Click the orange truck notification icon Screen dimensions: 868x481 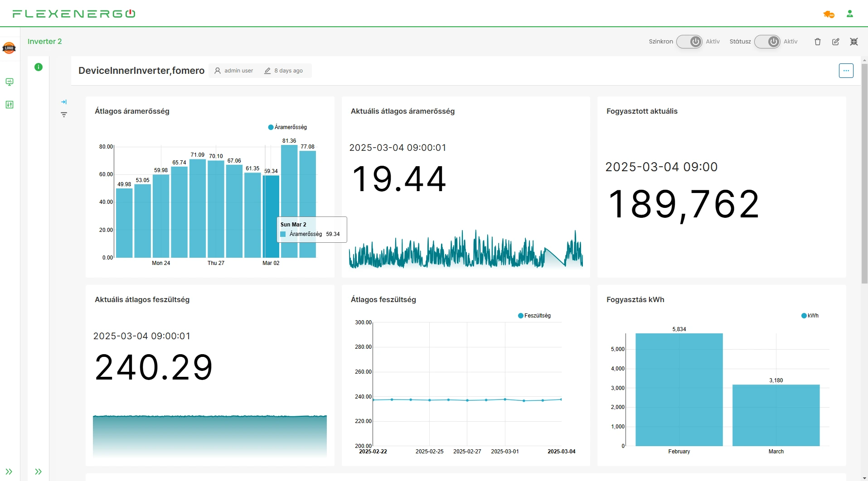click(829, 14)
